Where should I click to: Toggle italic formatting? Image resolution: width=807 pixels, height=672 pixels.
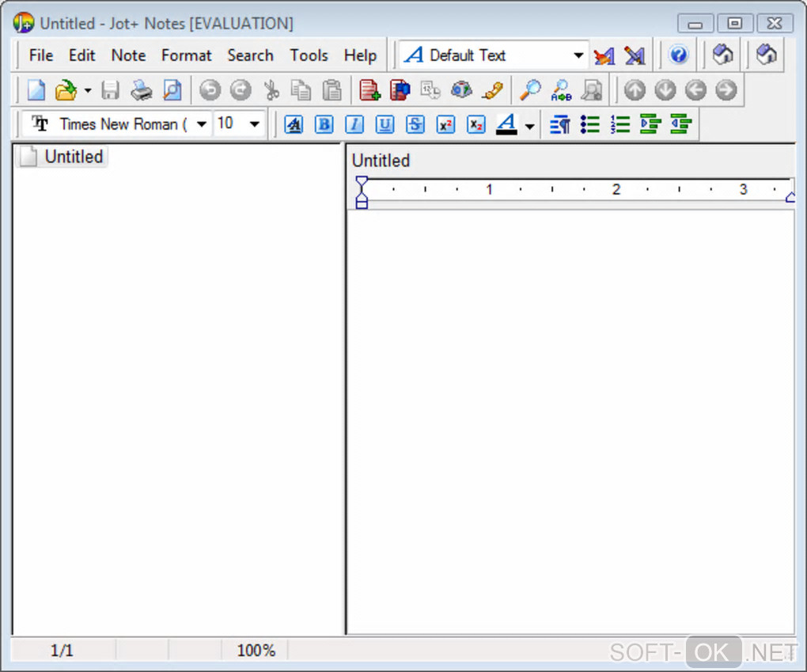tap(354, 124)
